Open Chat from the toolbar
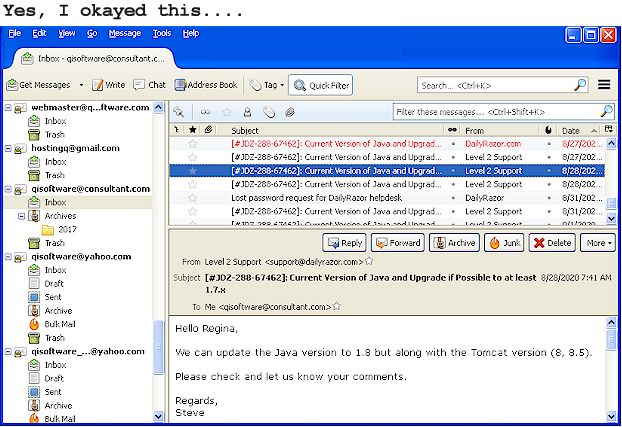The image size is (622, 427). point(150,85)
